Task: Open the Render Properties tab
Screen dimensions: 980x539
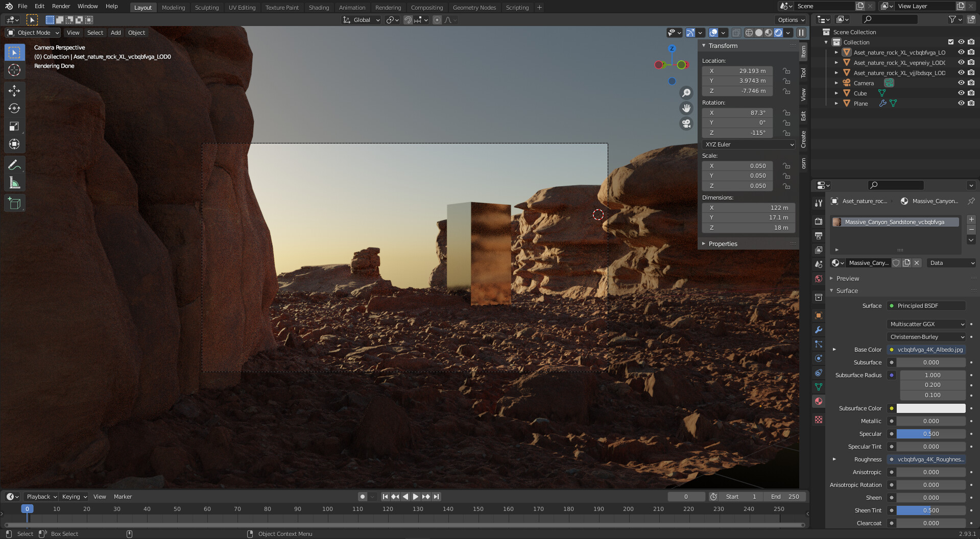Action: click(818, 220)
